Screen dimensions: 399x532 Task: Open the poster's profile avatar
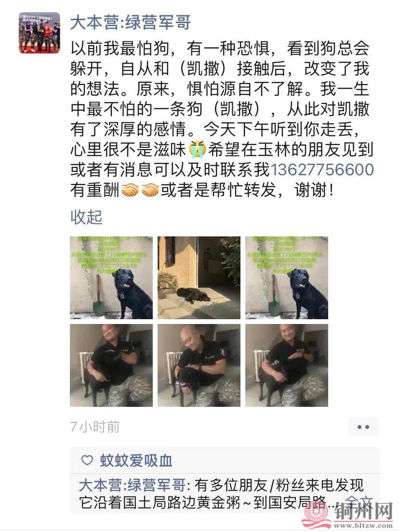tap(40, 33)
